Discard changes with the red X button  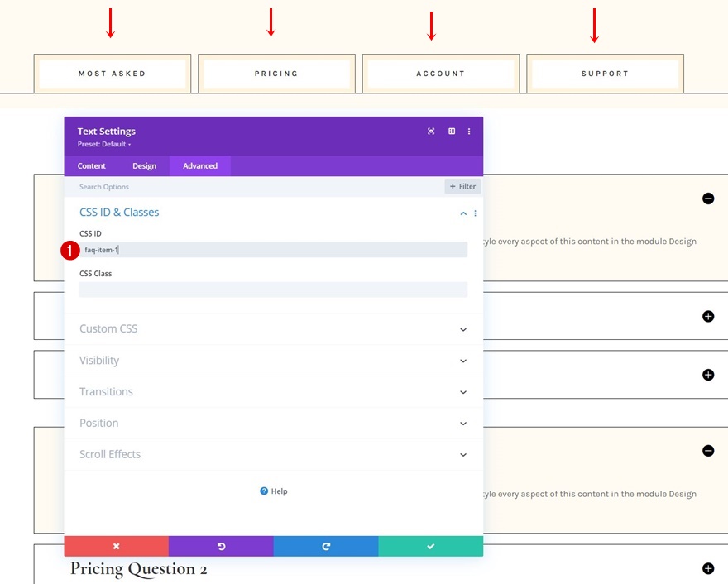117,546
